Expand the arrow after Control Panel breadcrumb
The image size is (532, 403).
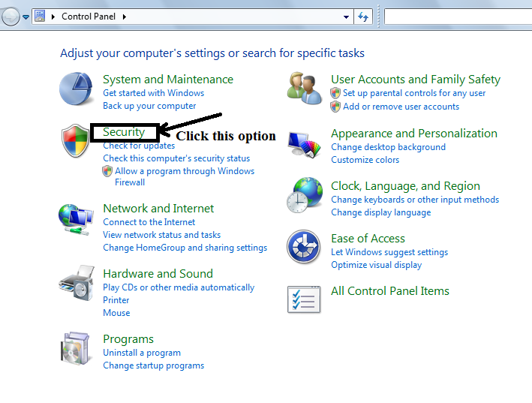point(124,17)
